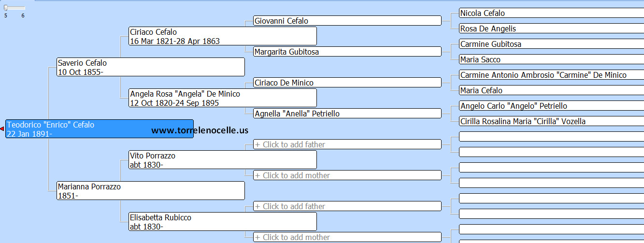Pick Margarita Gubitosa in the tree
The image size is (644, 243).
pyautogui.click(x=347, y=52)
